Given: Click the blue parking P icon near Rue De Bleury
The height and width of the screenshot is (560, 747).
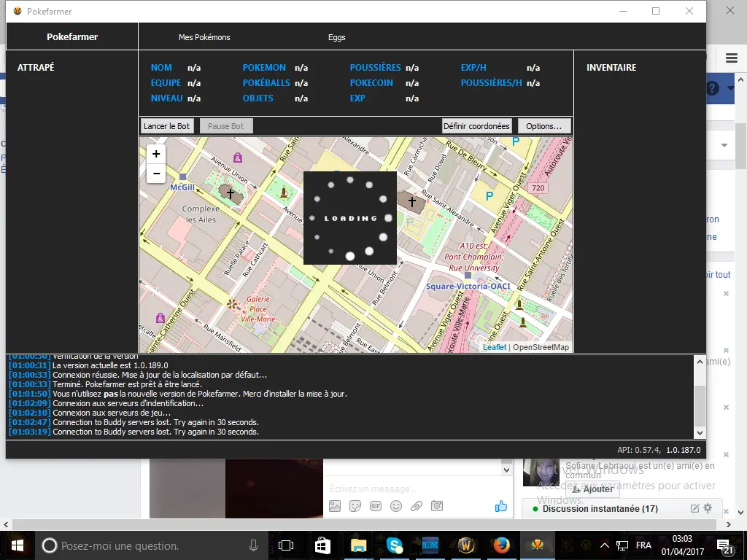Looking at the screenshot, I should coord(489,196).
